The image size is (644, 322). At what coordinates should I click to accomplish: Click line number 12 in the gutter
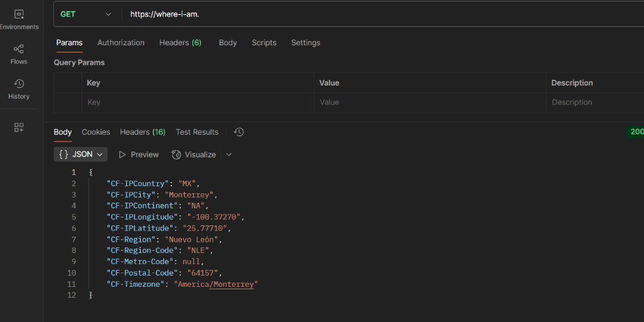click(x=71, y=295)
